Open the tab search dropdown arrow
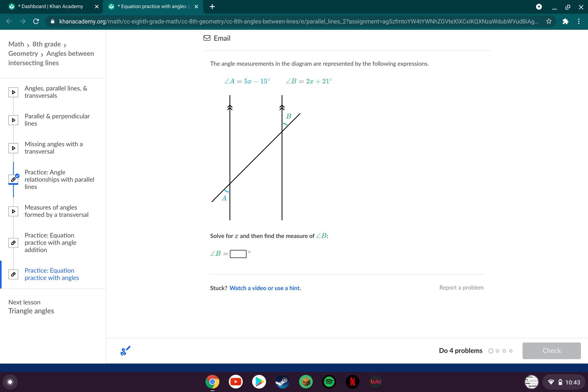Image resolution: width=588 pixels, height=392 pixels. (539, 7)
